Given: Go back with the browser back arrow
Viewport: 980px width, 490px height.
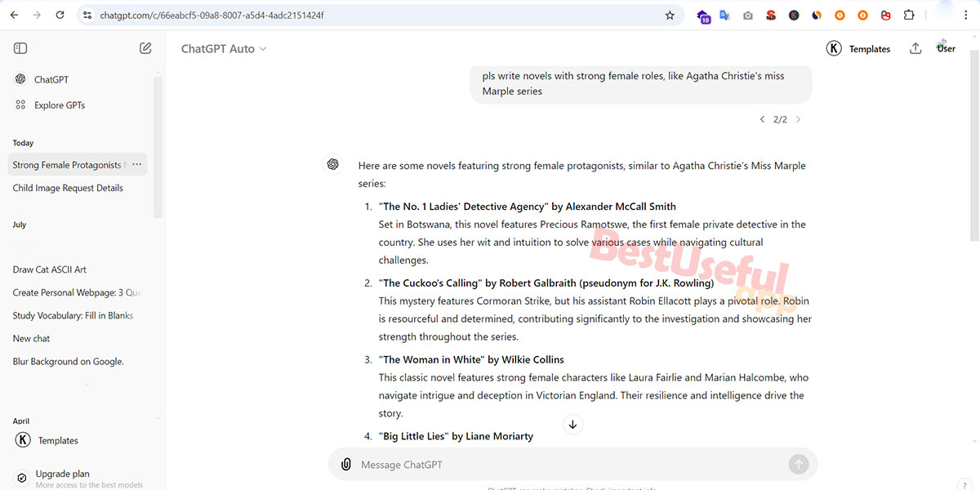Looking at the screenshot, I should click(x=15, y=16).
